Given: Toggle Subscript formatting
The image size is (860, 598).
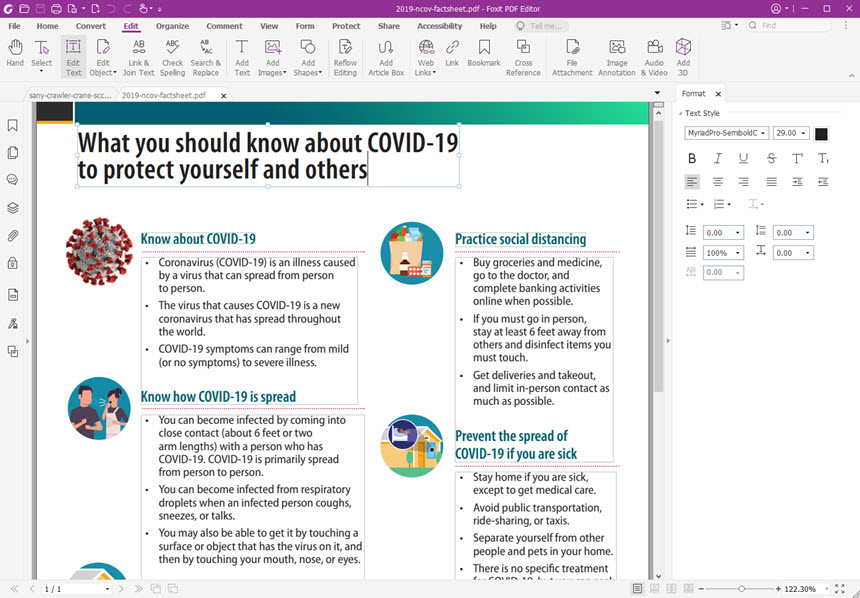Looking at the screenshot, I should tap(823, 158).
